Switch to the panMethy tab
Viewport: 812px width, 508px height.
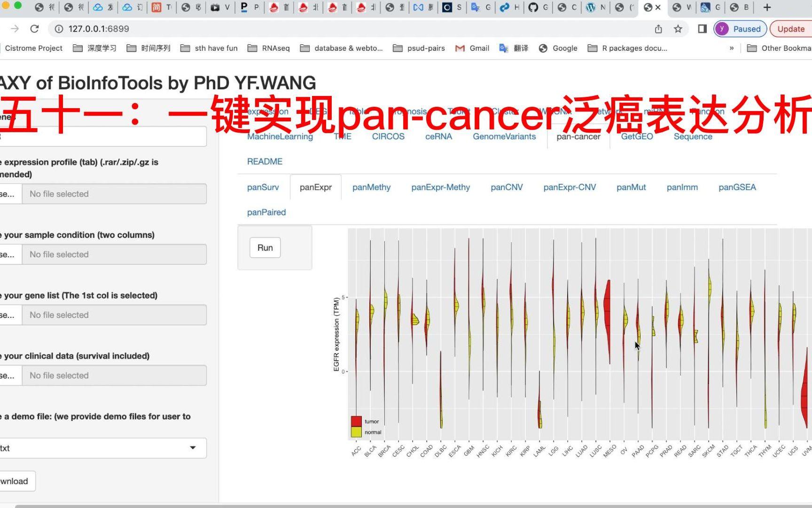(371, 187)
